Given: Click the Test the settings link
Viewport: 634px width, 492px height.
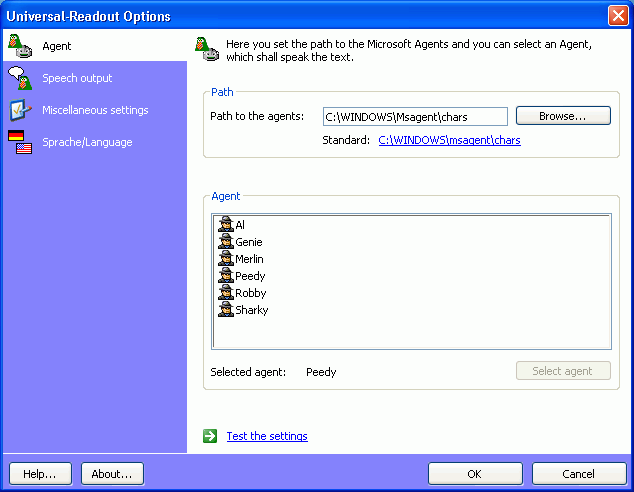Looking at the screenshot, I should point(267,436).
